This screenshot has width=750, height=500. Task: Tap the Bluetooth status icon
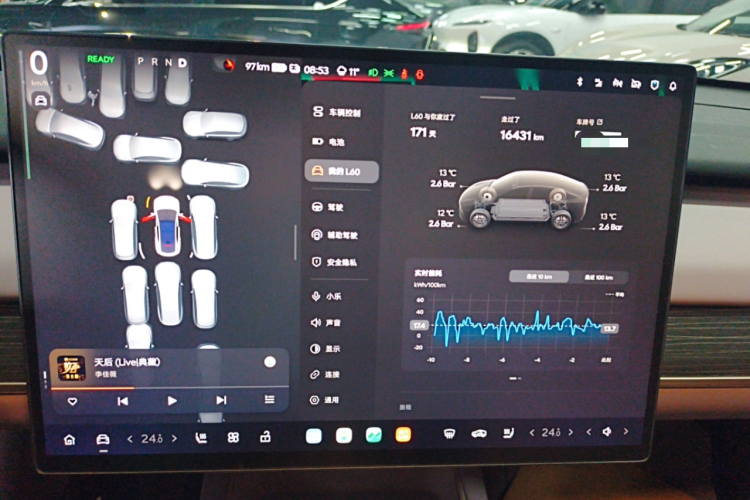point(580,82)
